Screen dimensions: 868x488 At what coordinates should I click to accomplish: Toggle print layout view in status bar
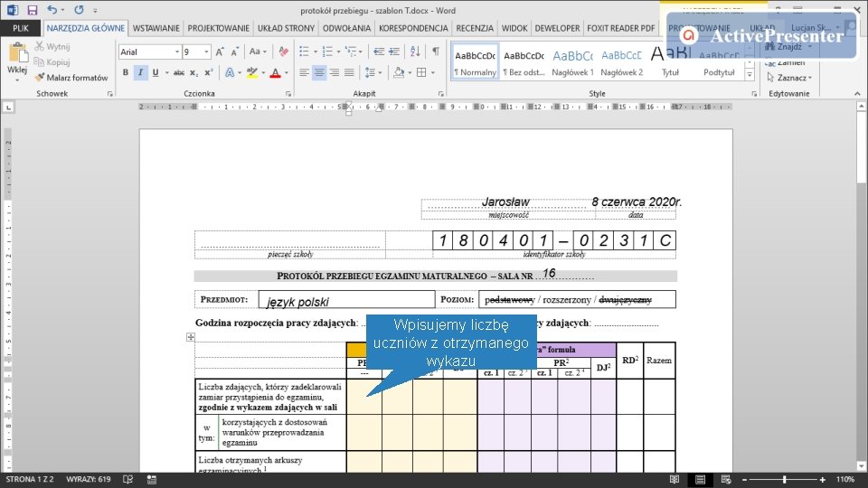click(x=700, y=480)
